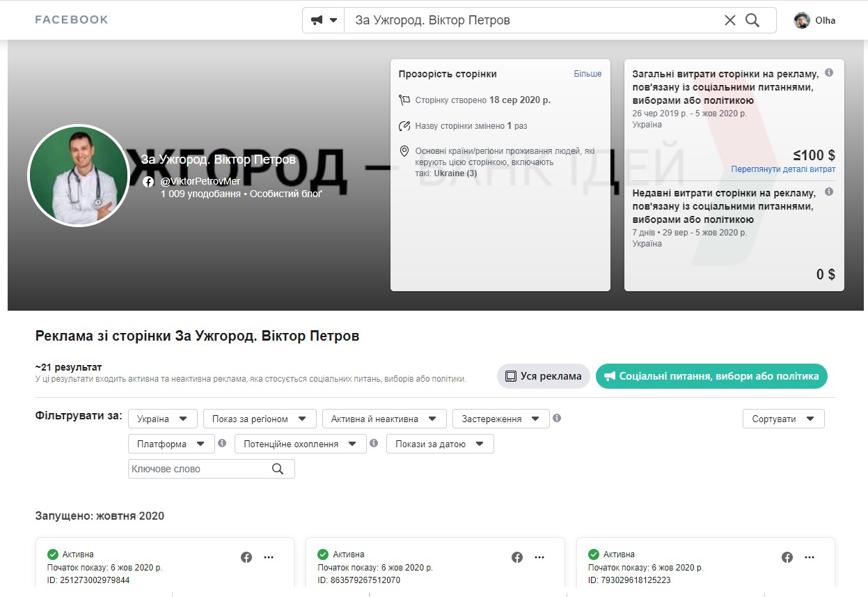Image resolution: width=868 pixels, height=597 pixels.
Task: Click the 0 $ recent spend value
Action: pyautogui.click(x=826, y=274)
